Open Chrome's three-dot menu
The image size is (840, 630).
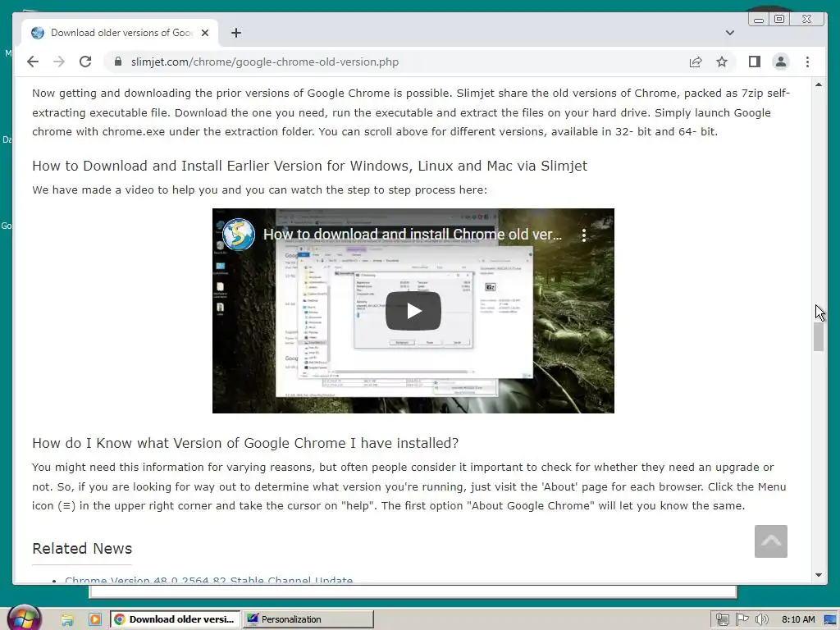[x=807, y=62]
